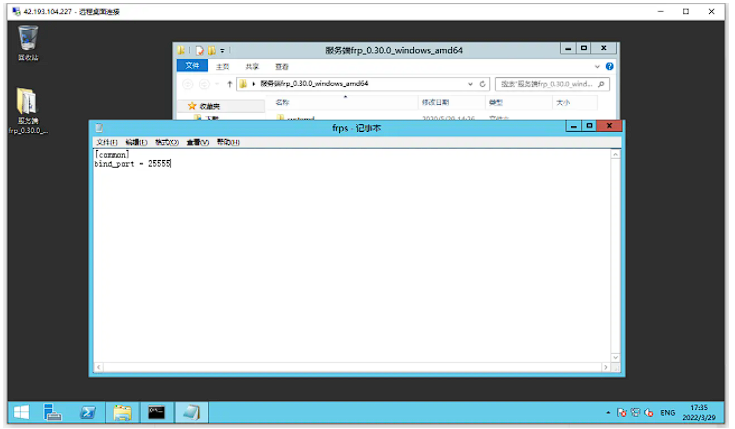Screen dimensions: 735x429
Task: Open the address bar history dropdown
Action: click(468, 84)
